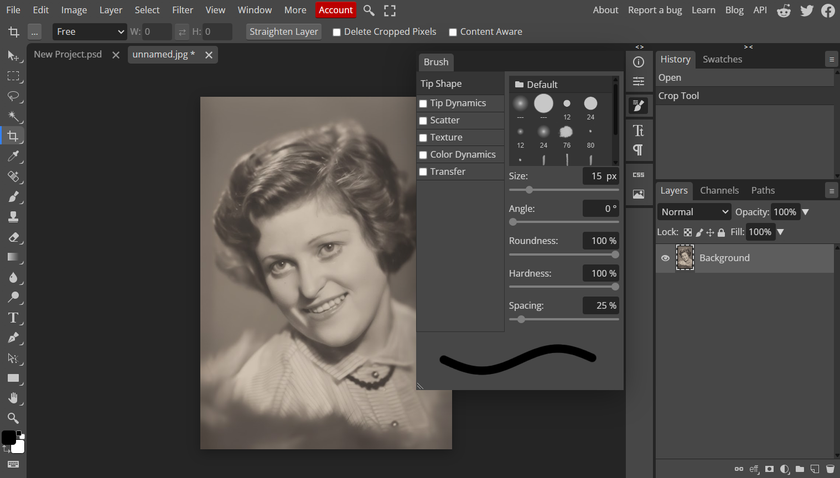840x478 pixels.
Task: Click the search magnifier in menu bar
Action: (369, 10)
